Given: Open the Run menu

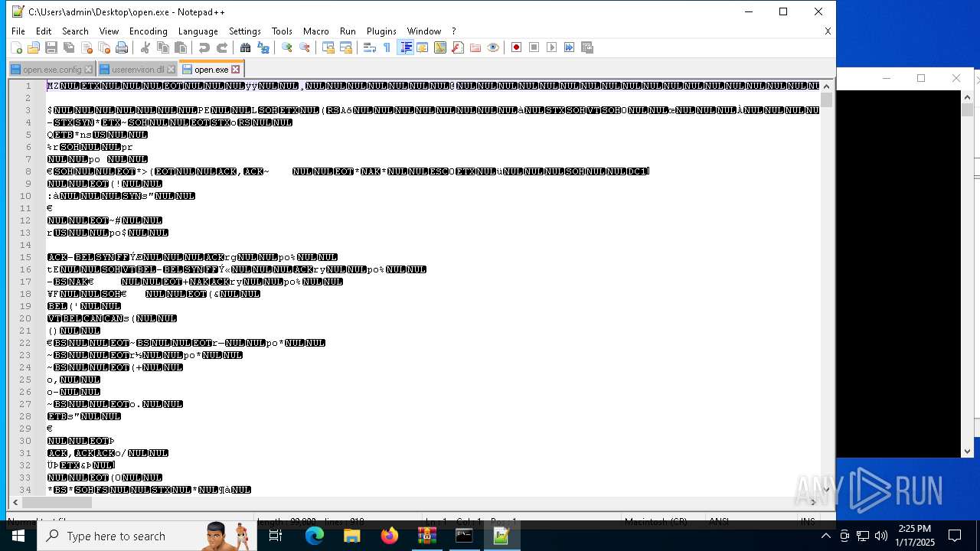Looking at the screenshot, I should (348, 31).
